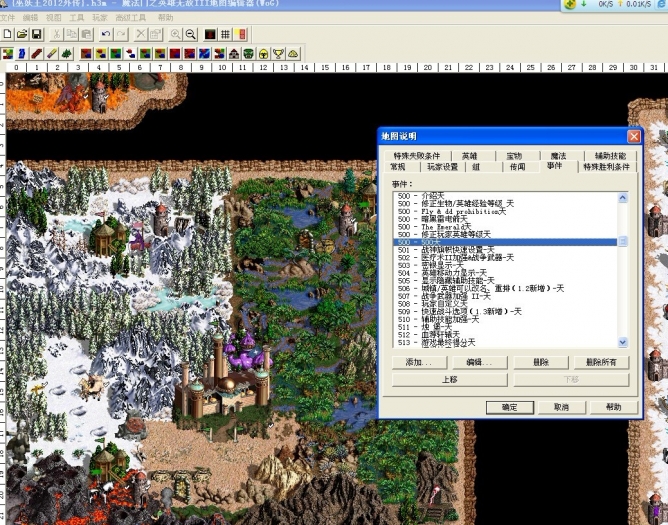
Task: Click the Open folder icon
Action: point(22,34)
